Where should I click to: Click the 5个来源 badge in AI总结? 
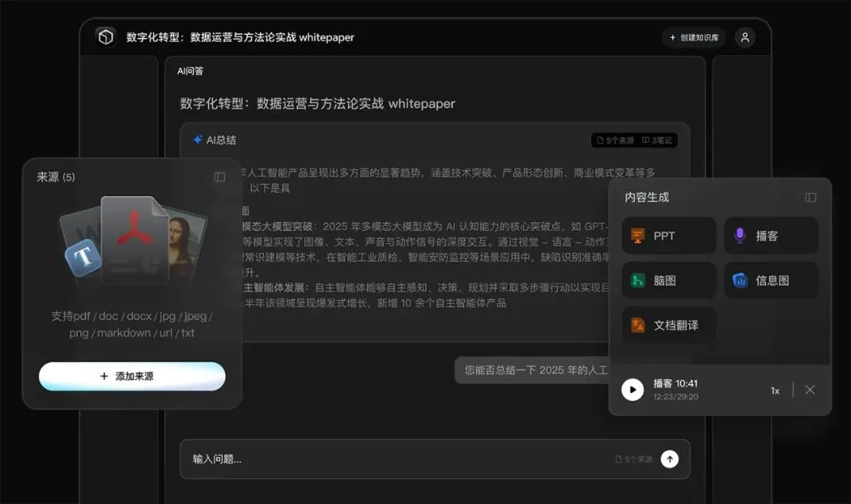point(615,140)
